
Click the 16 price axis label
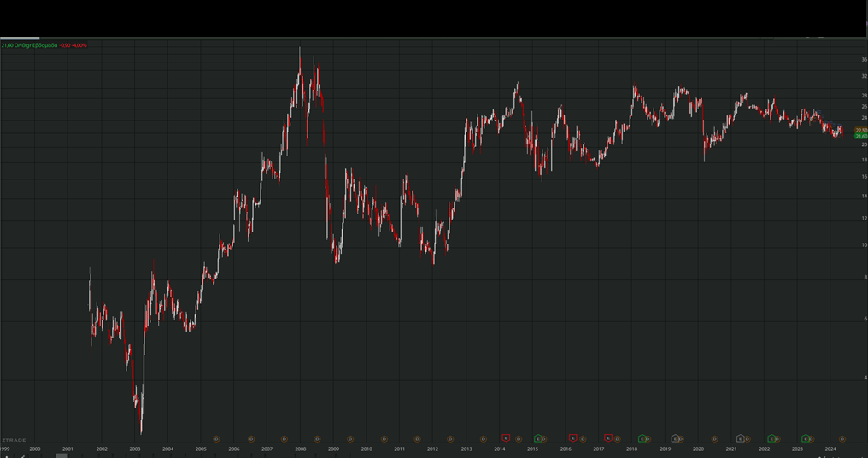(864, 176)
